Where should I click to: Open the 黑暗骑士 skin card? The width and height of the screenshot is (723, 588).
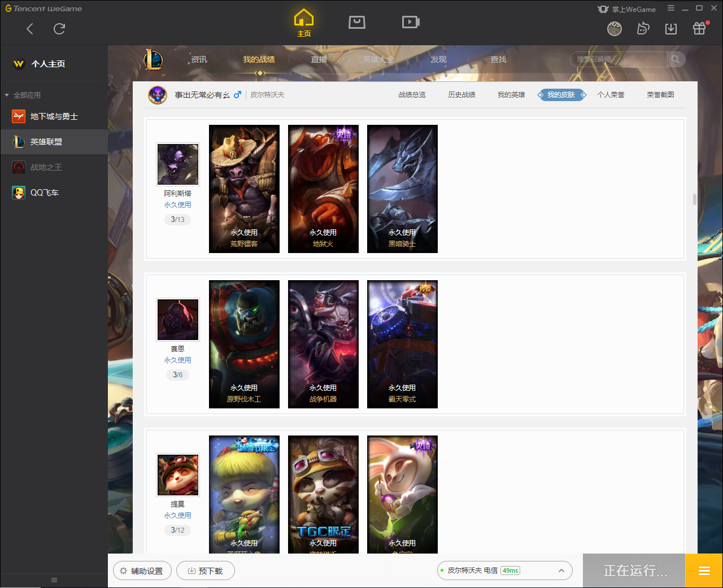(x=402, y=189)
